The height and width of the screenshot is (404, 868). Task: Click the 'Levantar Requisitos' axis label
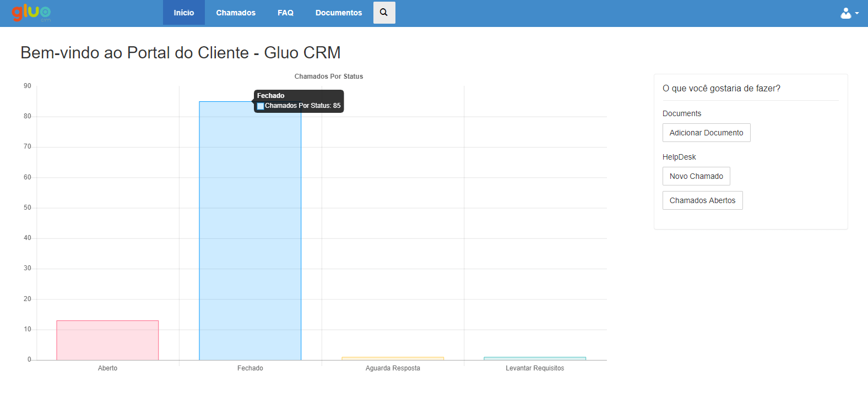tap(535, 368)
